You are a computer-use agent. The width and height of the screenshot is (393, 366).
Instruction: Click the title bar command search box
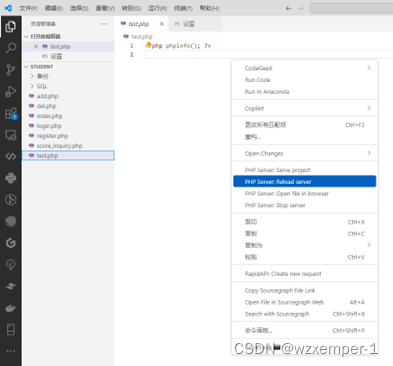point(352,8)
